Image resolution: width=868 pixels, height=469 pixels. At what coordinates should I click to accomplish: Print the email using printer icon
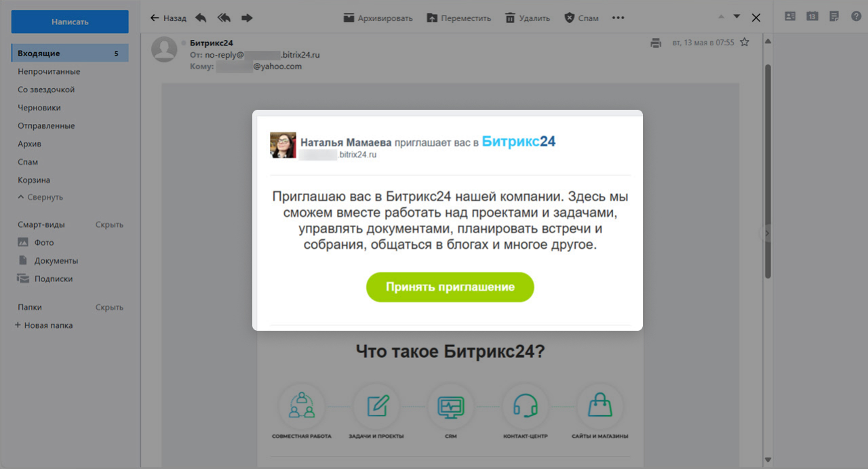click(x=656, y=43)
